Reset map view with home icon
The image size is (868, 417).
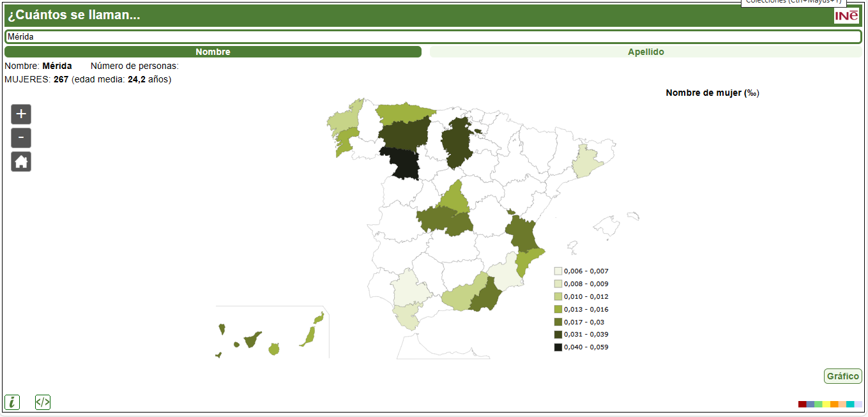pyautogui.click(x=21, y=162)
